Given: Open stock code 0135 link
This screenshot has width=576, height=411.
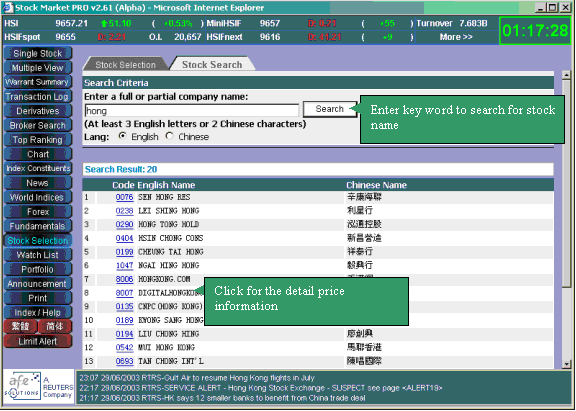Looking at the screenshot, I should pos(124,307).
